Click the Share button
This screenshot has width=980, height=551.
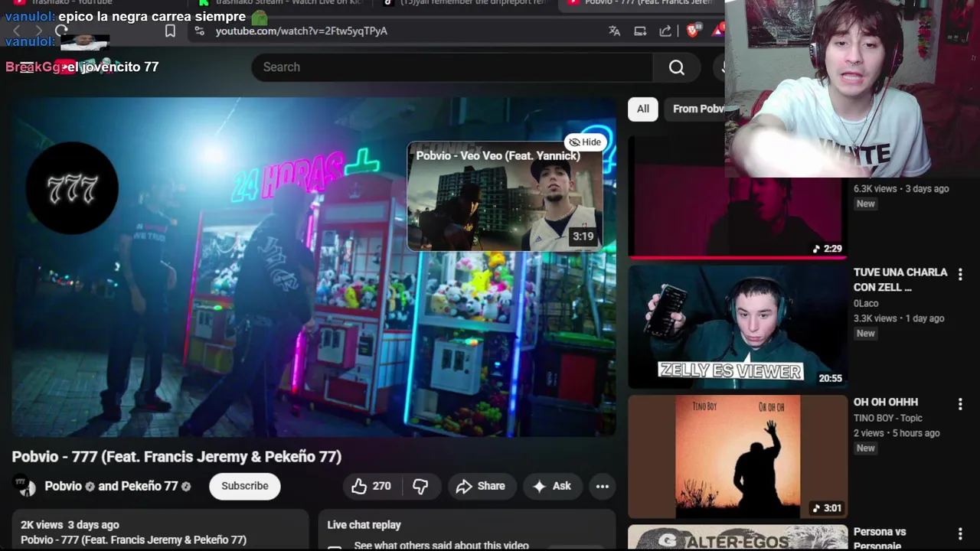tap(481, 486)
